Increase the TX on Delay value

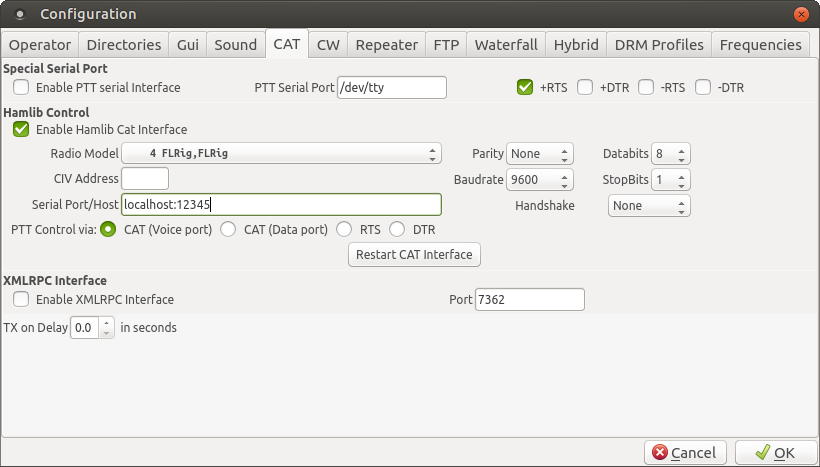pyautogui.click(x=107, y=322)
